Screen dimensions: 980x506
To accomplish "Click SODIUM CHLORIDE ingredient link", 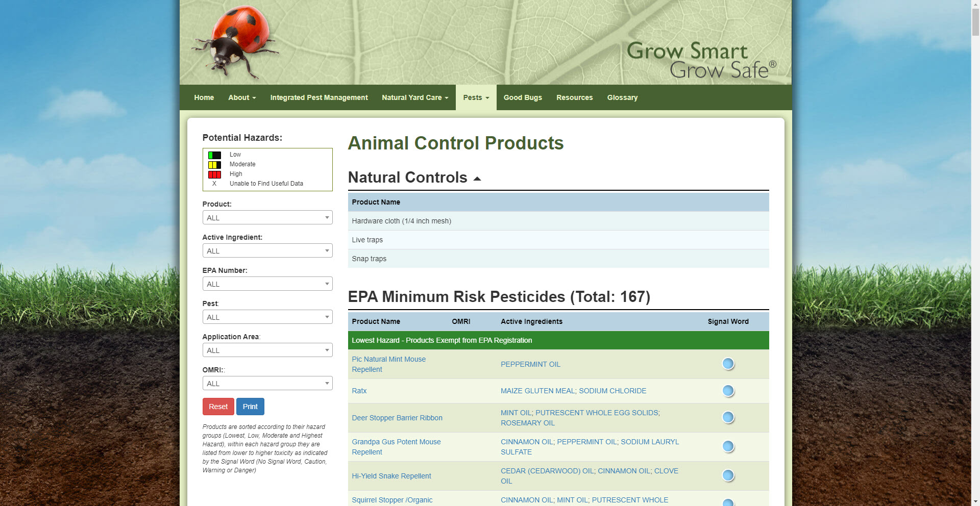I will pyautogui.click(x=612, y=391).
